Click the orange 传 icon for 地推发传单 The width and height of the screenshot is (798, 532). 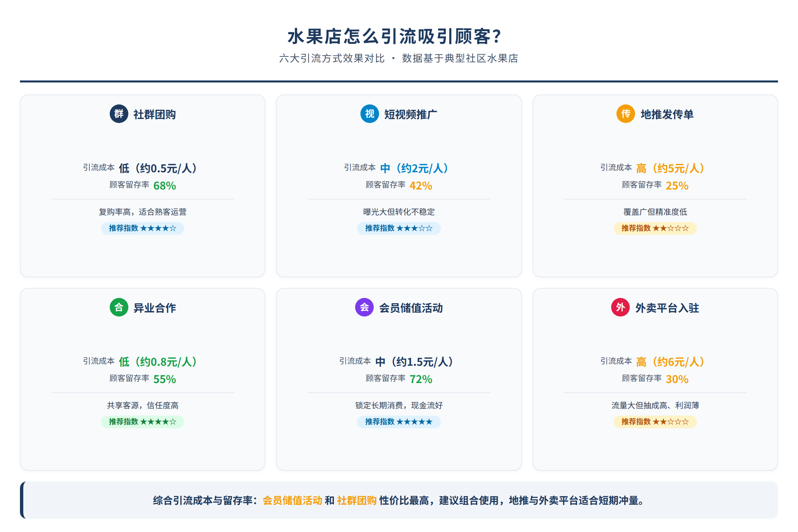coord(626,114)
